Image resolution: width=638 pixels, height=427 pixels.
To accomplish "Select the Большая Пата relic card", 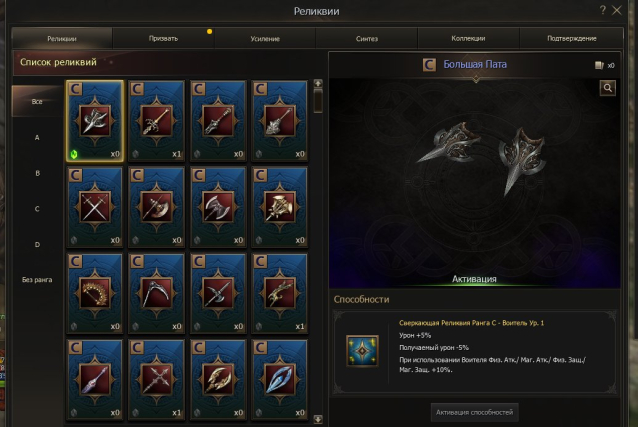I will pyautogui.click(x=95, y=121).
